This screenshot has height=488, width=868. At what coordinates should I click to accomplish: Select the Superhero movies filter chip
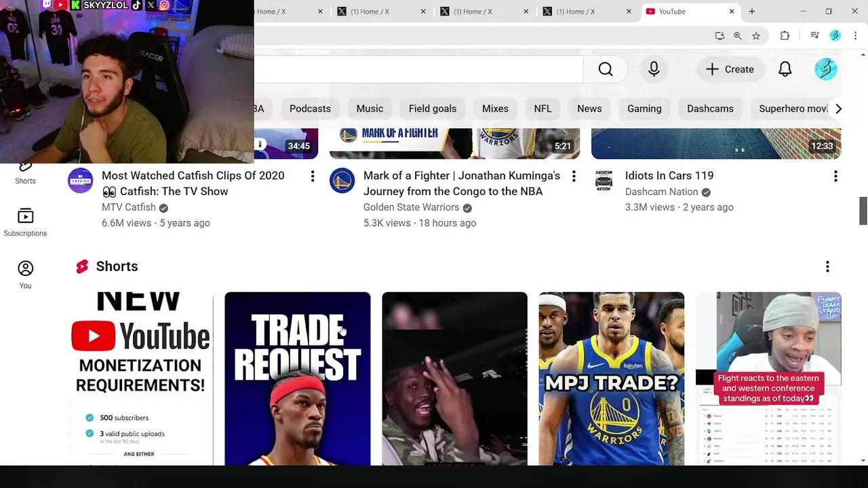(792, 108)
